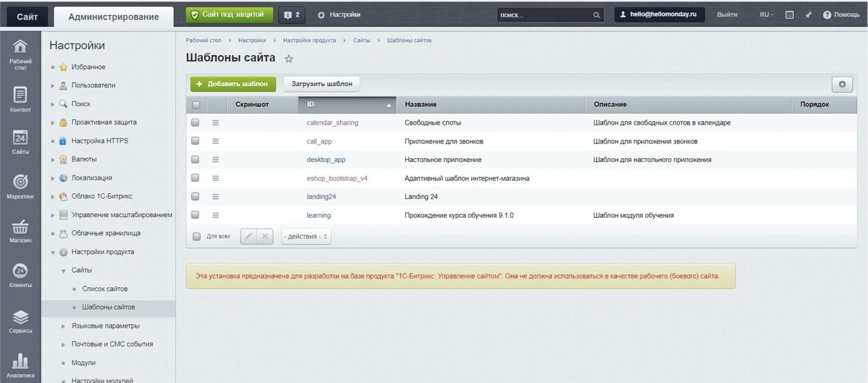Screen dimensions: 868x383
Task: Open the действия actions dropdown
Action: coord(305,236)
